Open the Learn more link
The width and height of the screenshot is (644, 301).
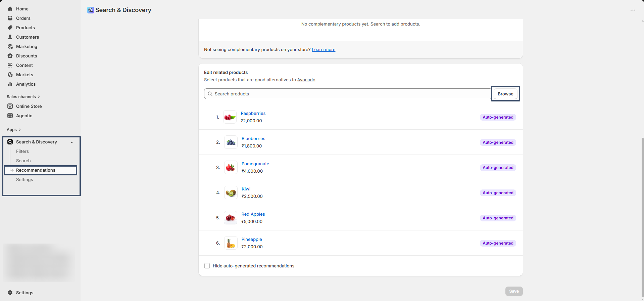(324, 49)
